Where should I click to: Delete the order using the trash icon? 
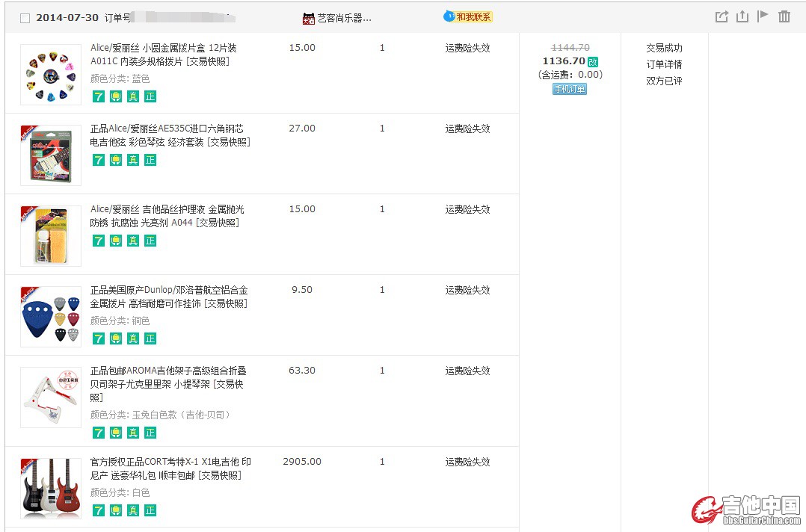click(784, 16)
